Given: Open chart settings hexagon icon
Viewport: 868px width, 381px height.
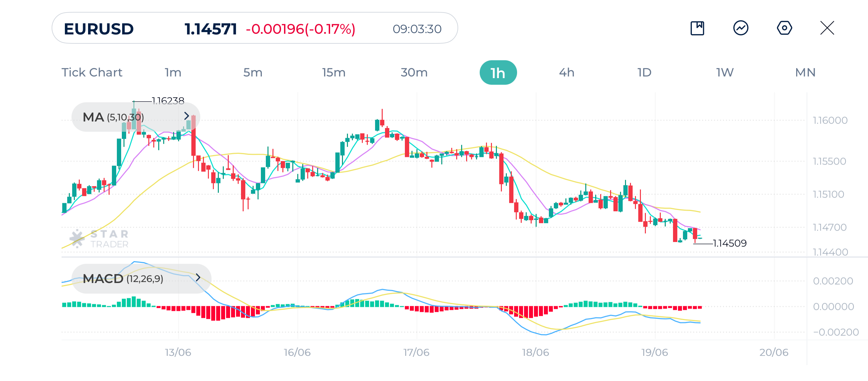Looking at the screenshot, I should [784, 28].
